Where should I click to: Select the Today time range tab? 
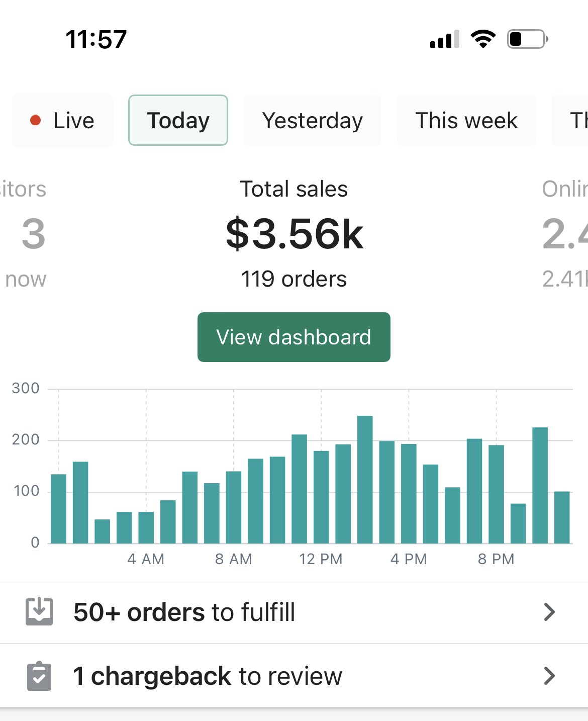[x=178, y=121]
